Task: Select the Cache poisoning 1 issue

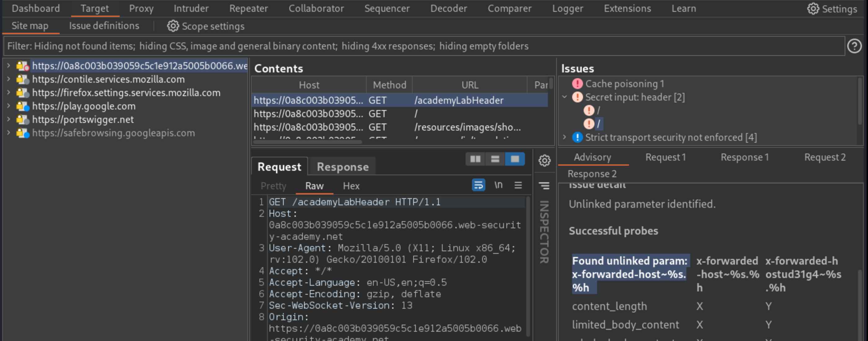Action: pyautogui.click(x=624, y=84)
